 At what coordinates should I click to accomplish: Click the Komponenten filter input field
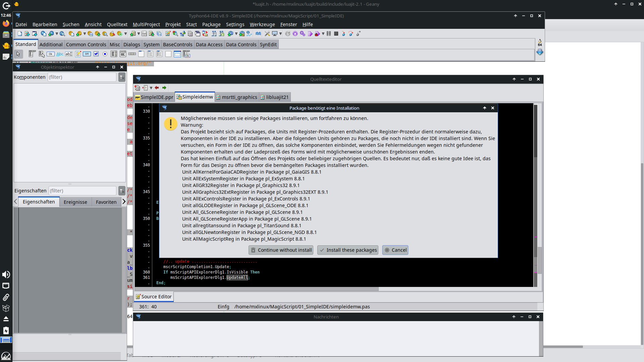(82, 77)
